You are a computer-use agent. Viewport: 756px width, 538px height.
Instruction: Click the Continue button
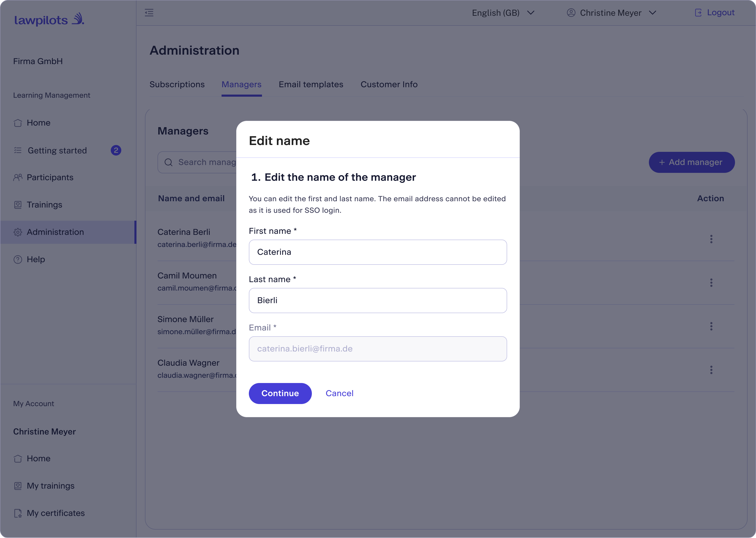pyautogui.click(x=280, y=393)
